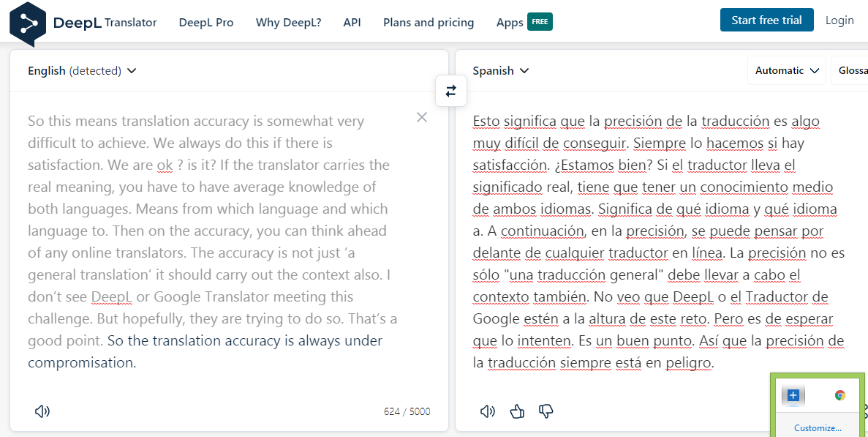This screenshot has height=437, width=868.
Task: View Plans and pricing
Action: coord(429,23)
